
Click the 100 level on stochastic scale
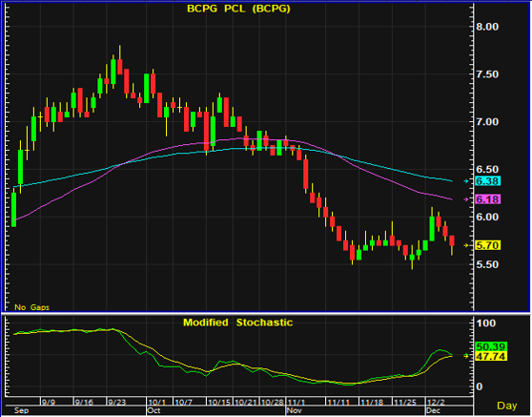(x=486, y=323)
